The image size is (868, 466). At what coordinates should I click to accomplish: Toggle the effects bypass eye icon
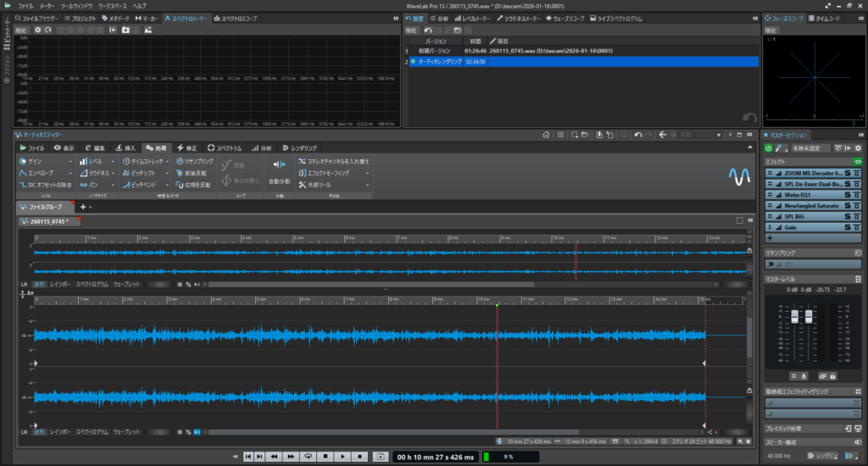(x=857, y=160)
